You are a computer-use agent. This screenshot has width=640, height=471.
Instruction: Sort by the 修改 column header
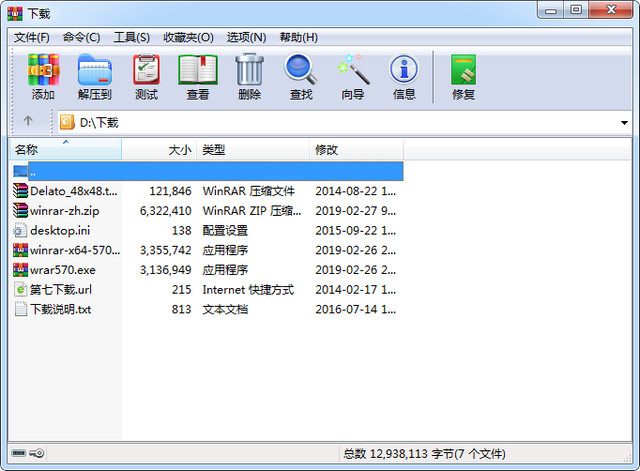tap(356, 150)
